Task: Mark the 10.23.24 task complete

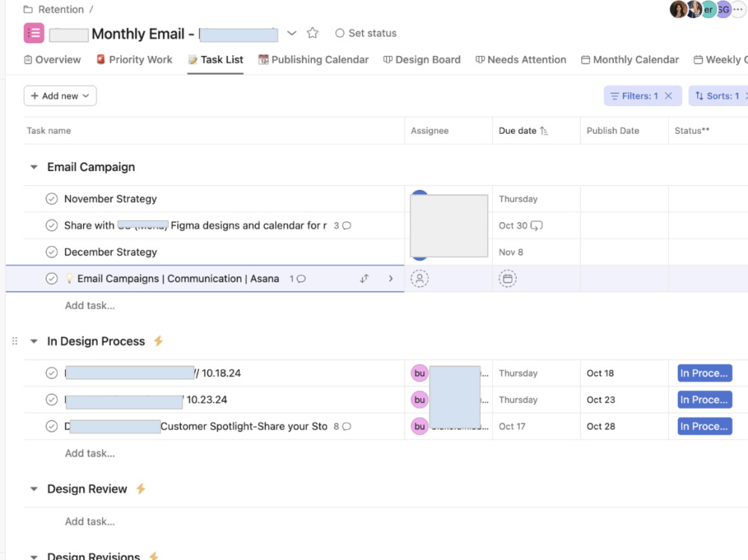Action: (52, 400)
